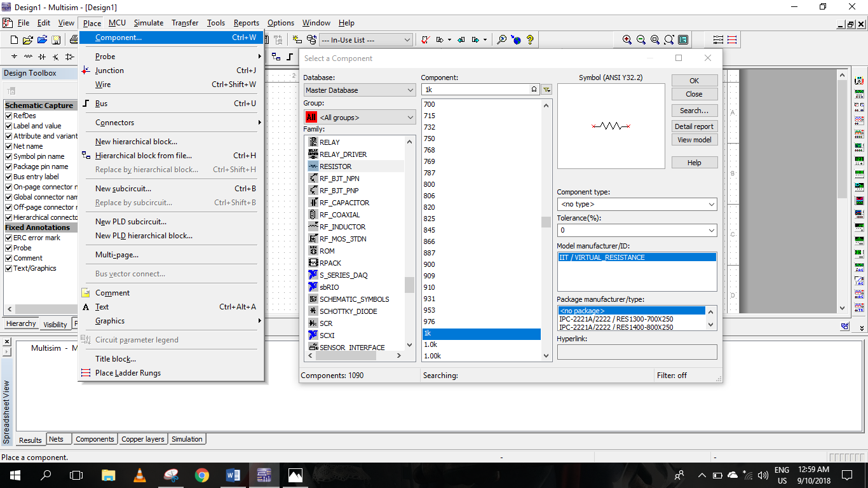The image size is (868, 488).
Task: Toggle the Comment annotation checkbox
Action: coord(9,258)
